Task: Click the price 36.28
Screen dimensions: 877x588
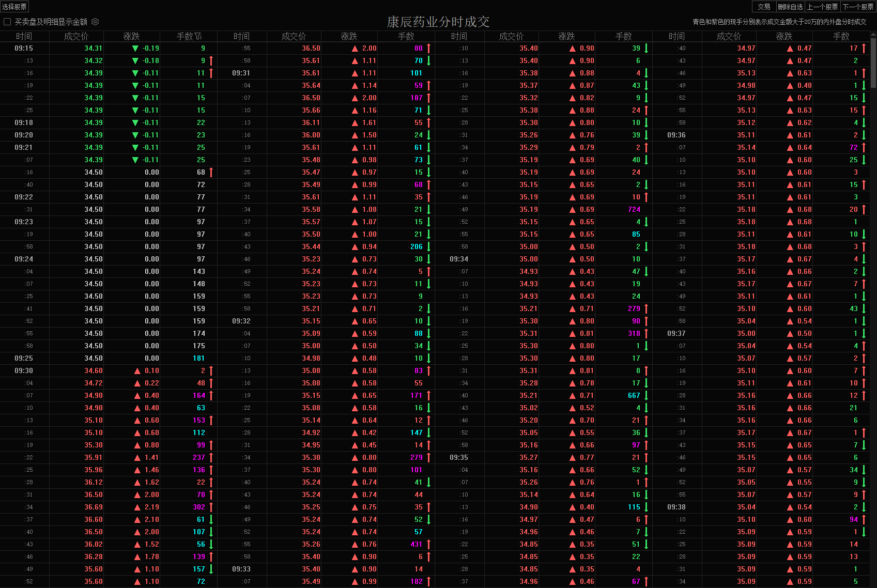Action: point(94,556)
